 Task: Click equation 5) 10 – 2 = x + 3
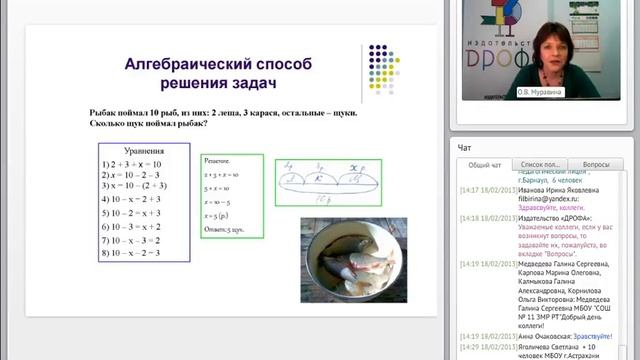(x=131, y=213)
